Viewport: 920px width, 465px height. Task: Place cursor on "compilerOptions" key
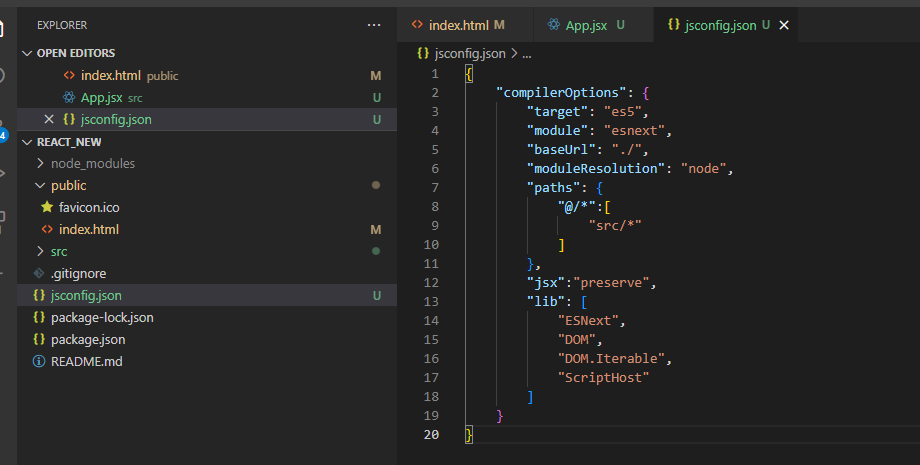[x=562, y=93]
